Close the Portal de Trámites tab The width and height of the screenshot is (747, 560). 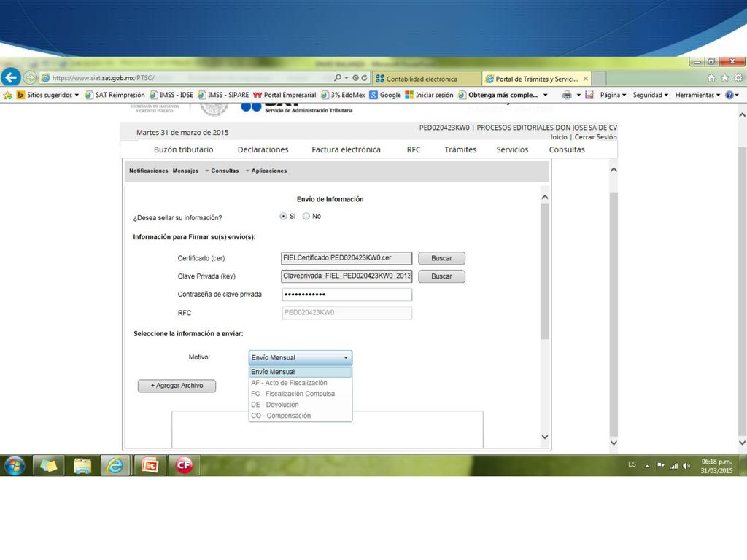pos(586,79)
